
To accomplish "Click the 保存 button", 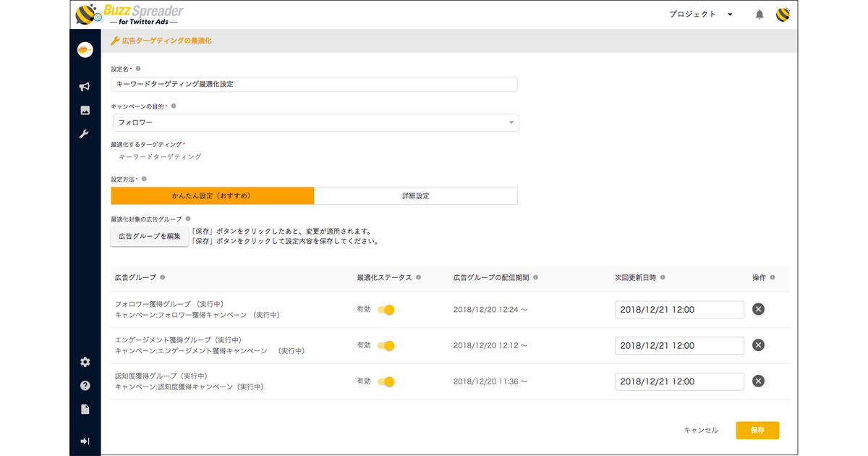I will coord(757,430).
